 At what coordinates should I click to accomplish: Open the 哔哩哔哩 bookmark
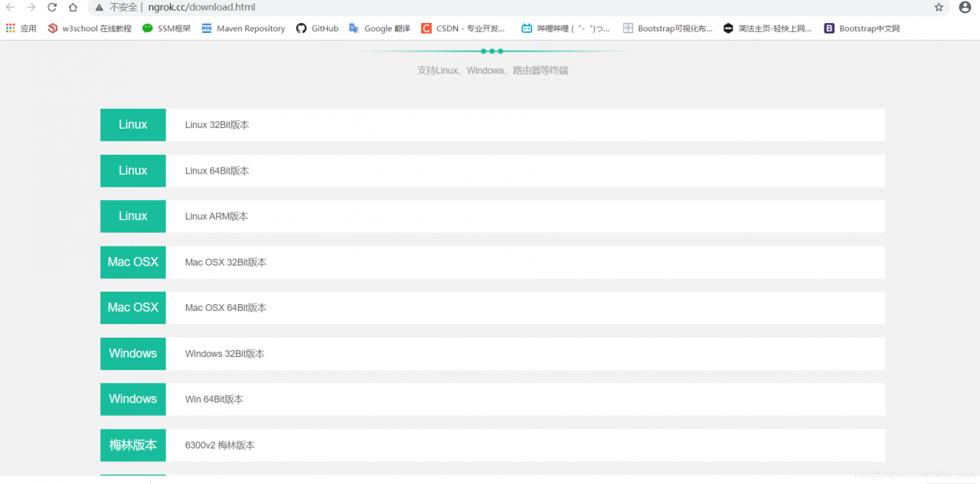coord(566,28)
